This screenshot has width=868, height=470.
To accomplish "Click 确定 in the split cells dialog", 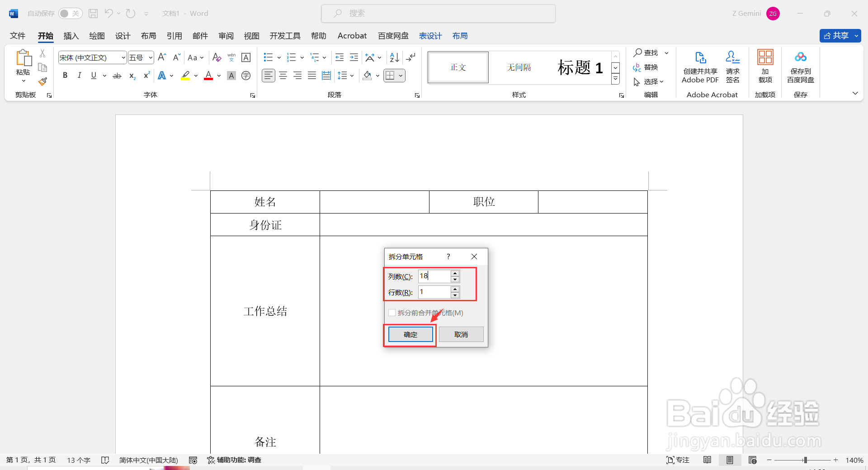I will tap(410, 334).
